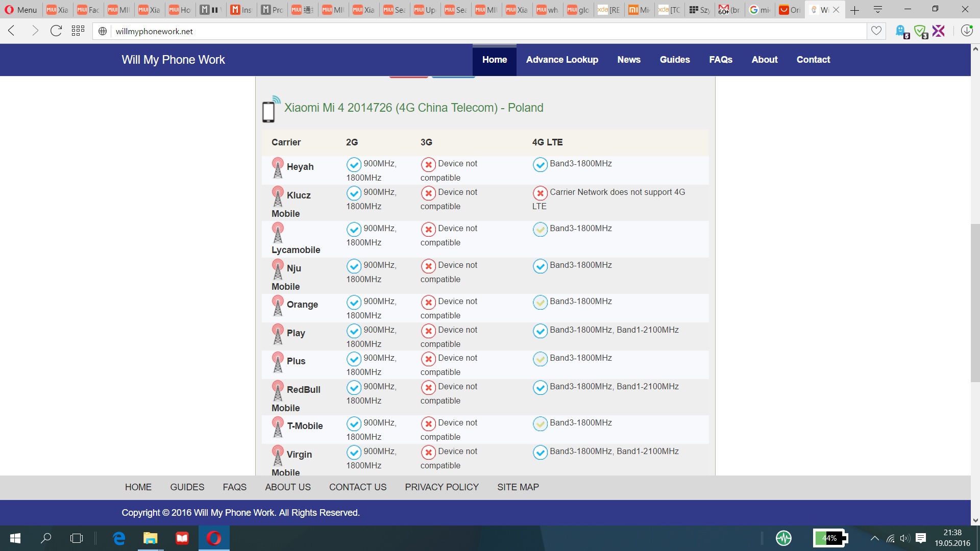Screen dimensions: 980x551
Task: Click the Privacy Policy footer link
Action: coord(442,487)
